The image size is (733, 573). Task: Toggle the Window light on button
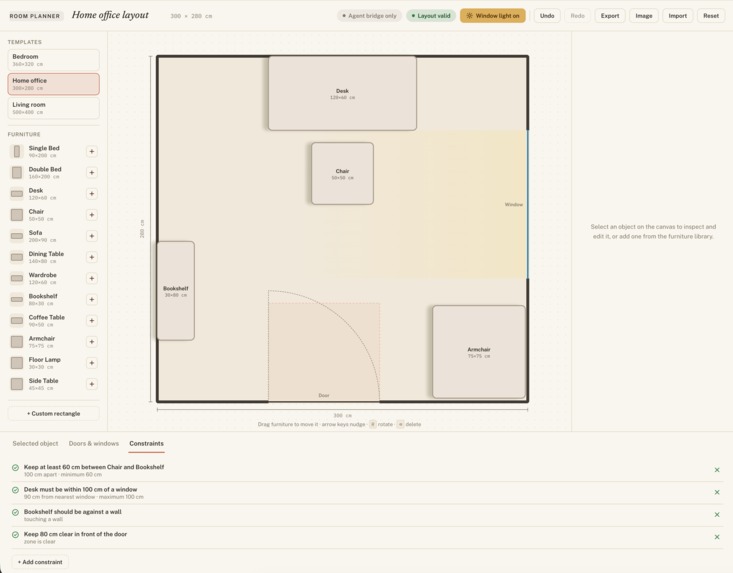point(493,16)
